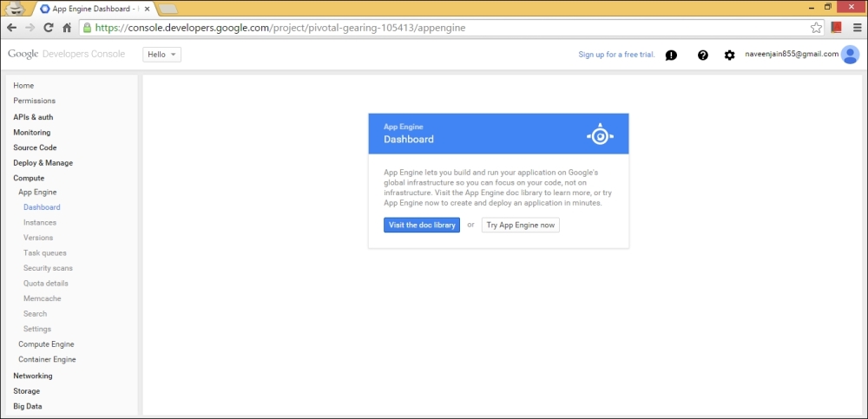Click the Google Developers Console logo
Screen dimensions: 868x419
point(67,54)
